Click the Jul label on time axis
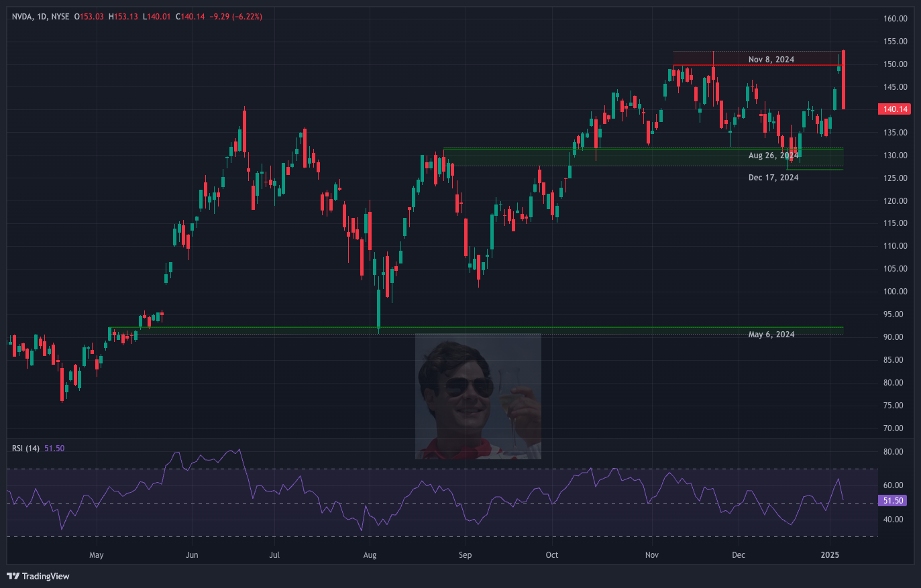This screenshot has width=921, height=588. tap(274, 555)
